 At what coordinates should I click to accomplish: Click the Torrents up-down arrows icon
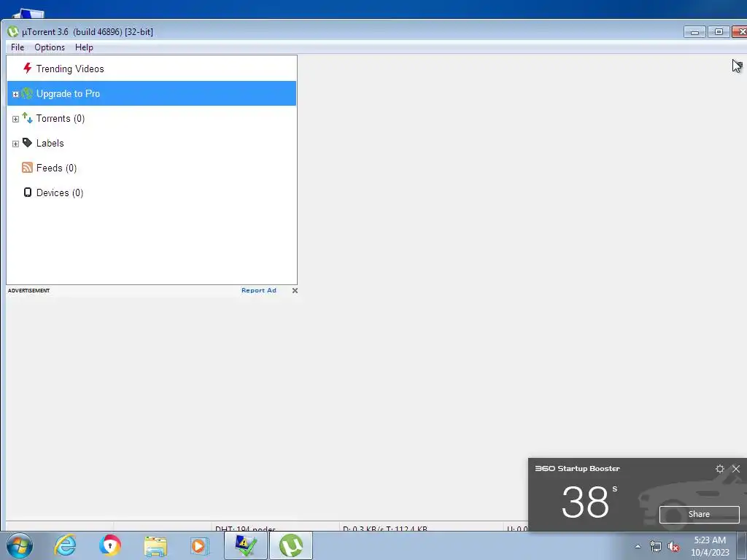coord(27,118)
